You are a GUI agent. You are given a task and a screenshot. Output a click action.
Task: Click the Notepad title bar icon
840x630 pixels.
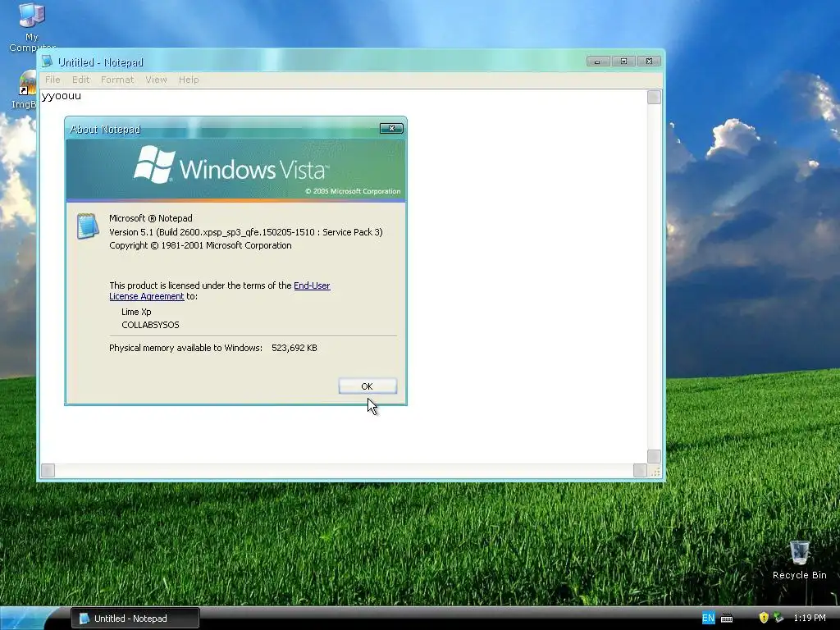coord(48,62)
